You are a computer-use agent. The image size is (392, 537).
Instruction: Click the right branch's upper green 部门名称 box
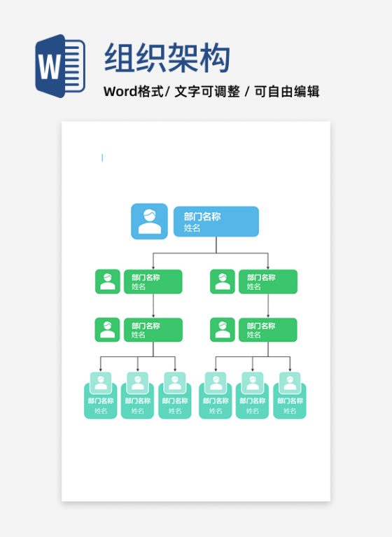click(267, 281)
